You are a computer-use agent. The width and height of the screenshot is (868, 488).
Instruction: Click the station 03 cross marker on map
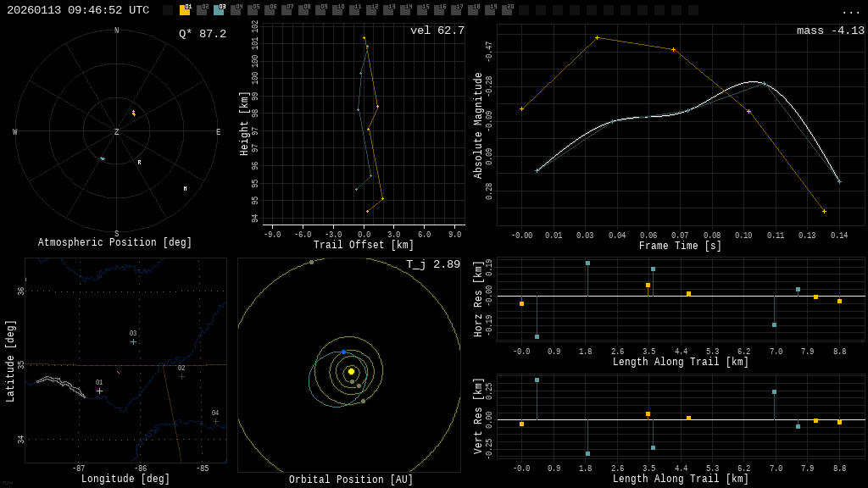point(133,341)
